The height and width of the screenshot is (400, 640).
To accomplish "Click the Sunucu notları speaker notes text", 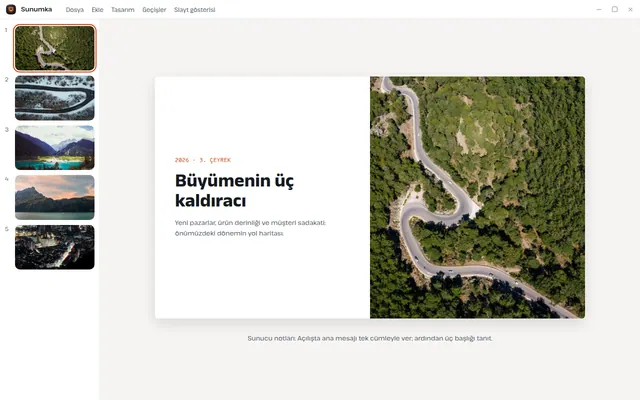I will (x=370, y=338).
